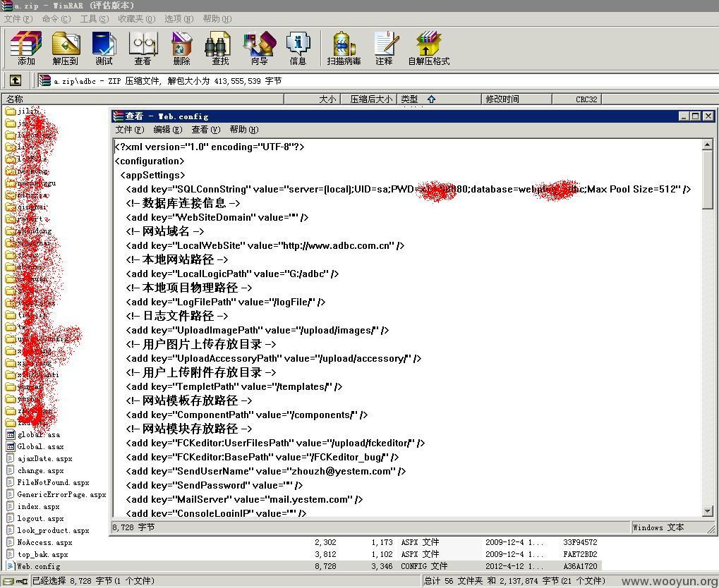Sort by 修改时间 column header
The width and height of the screenshot is (719, 588).
(x=516, y=99)
